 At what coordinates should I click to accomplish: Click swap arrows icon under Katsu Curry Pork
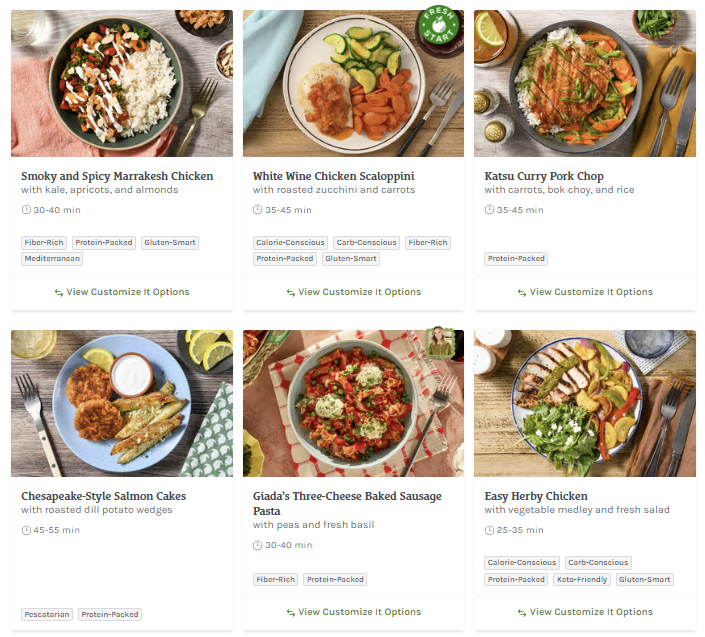[x=522, y=293]
